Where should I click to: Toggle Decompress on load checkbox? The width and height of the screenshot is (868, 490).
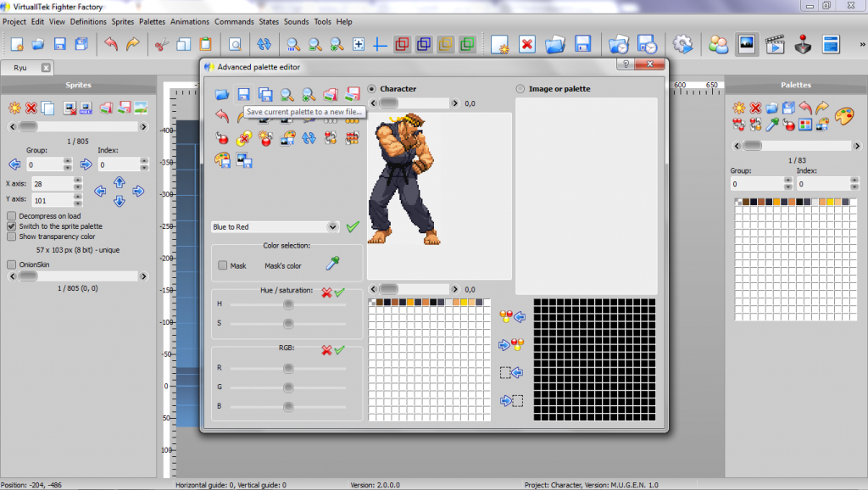(x=12, y=216)
